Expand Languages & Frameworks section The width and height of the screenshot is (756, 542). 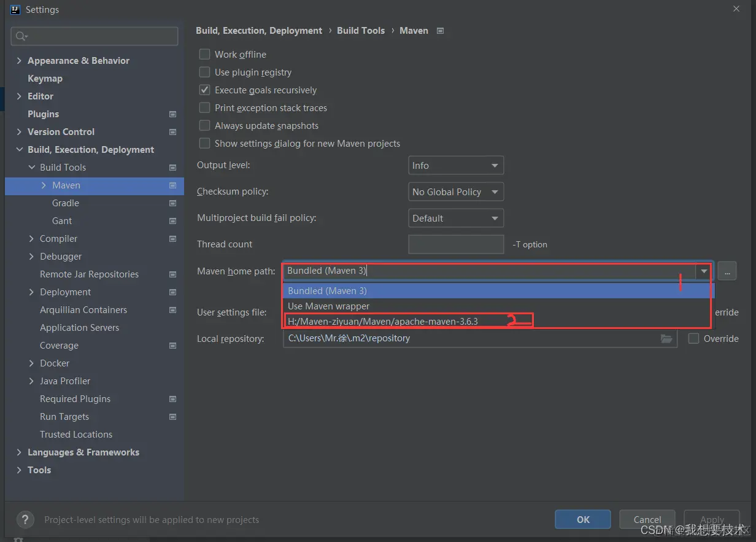click(x=19, y=452)
